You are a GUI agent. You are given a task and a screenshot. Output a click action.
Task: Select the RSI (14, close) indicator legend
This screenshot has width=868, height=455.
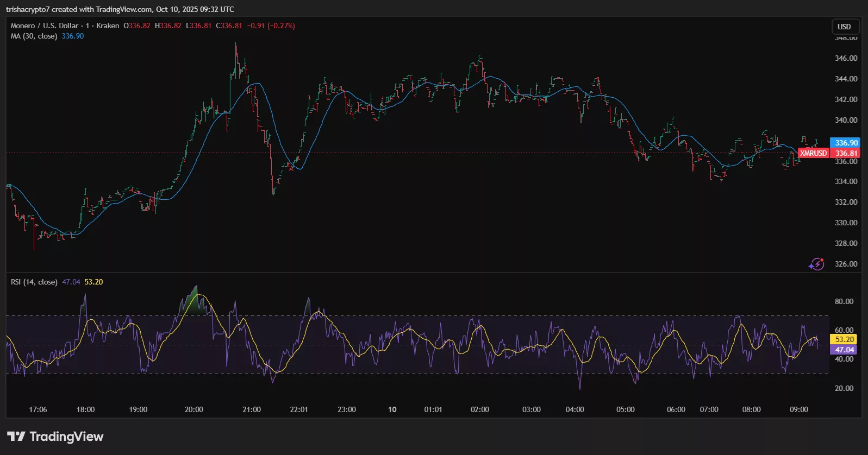[34, 282]
